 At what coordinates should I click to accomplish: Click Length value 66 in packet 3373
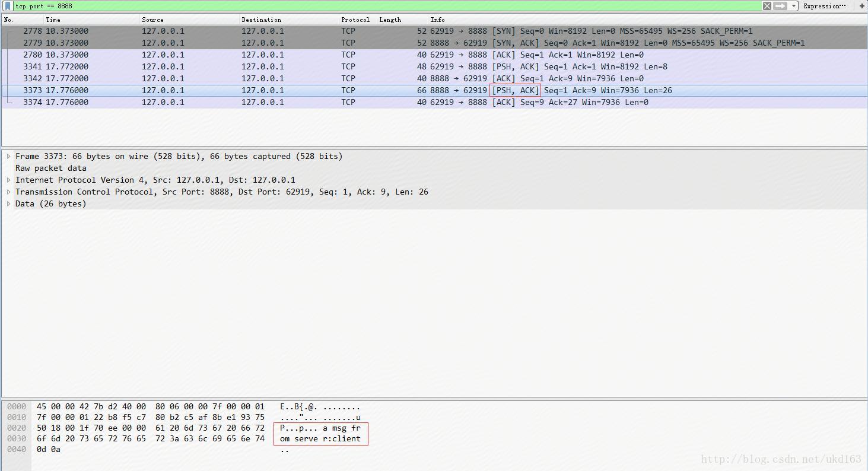[x=422, y=90]
